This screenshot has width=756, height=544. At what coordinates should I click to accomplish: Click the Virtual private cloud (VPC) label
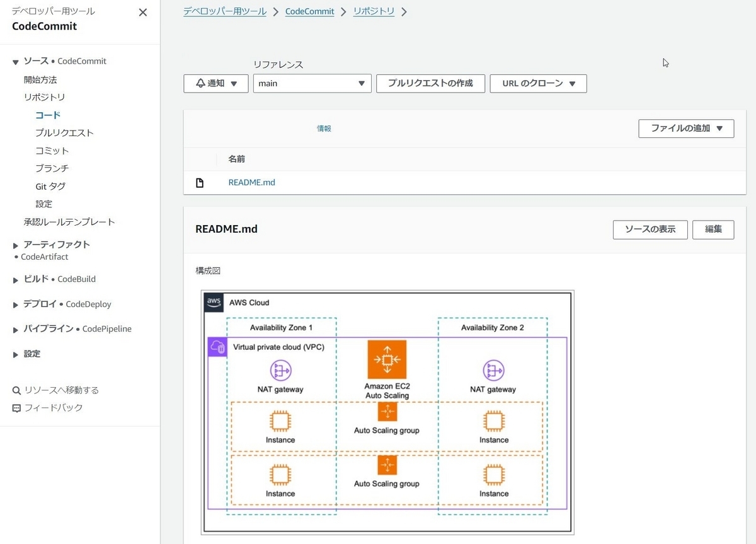[x=278, y=347]
